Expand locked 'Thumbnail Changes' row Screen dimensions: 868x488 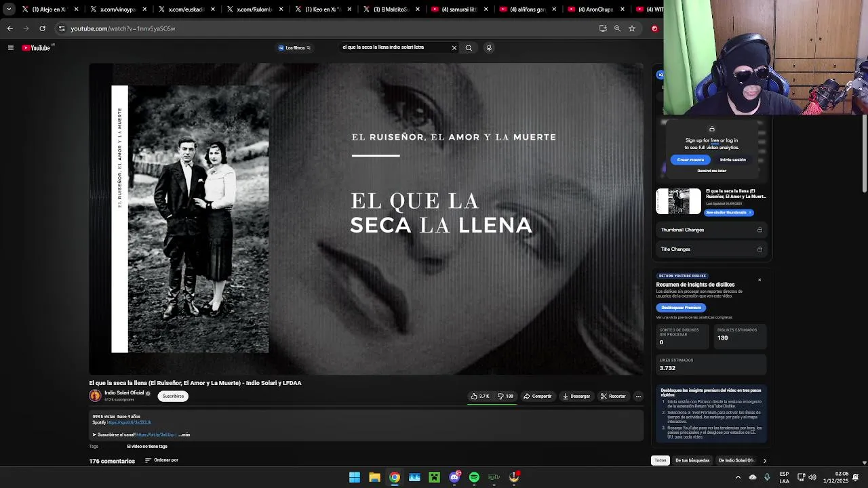(x=711, y=230)
